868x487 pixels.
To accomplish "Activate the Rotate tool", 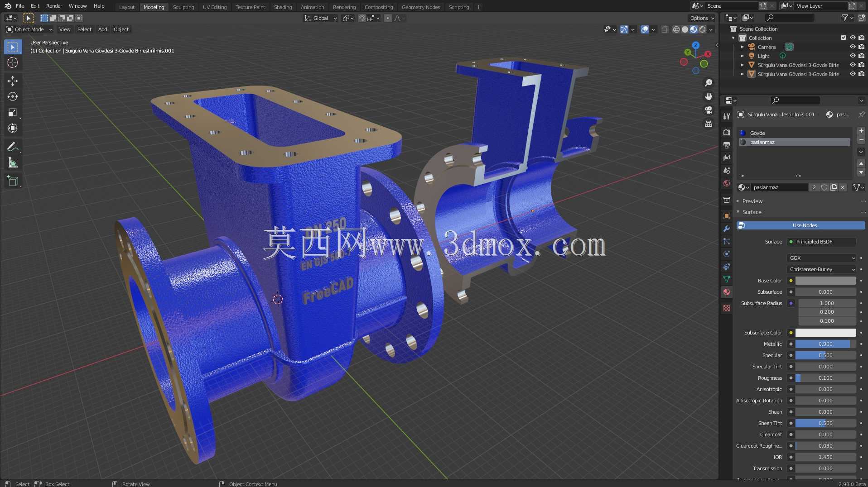I will point(13,97).
